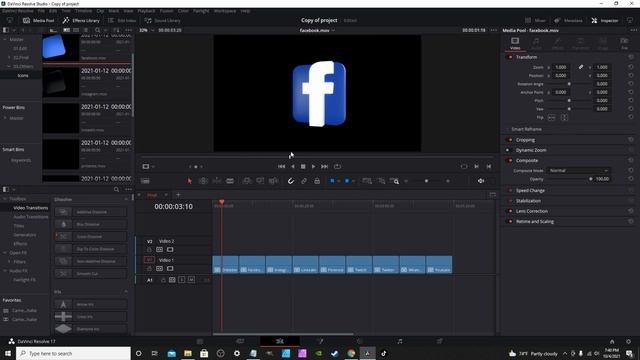Collapse the Audio FX tree
The width and height of the screenshot is (640, 360).
(x=5, y=271)
